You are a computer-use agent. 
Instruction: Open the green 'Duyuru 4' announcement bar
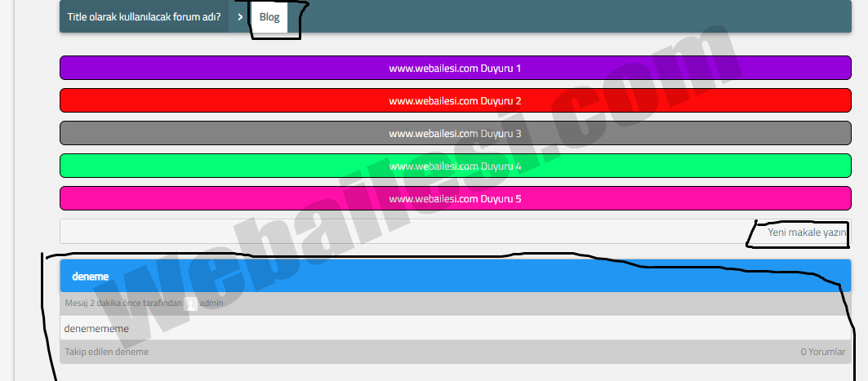455,166
